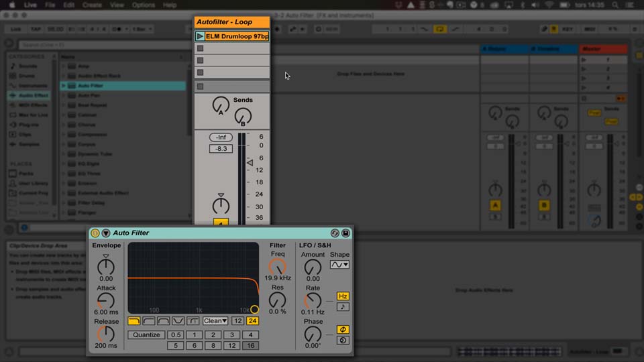Click the Send A knob on Autofilter track
The image size is (644, 362).
221,105
